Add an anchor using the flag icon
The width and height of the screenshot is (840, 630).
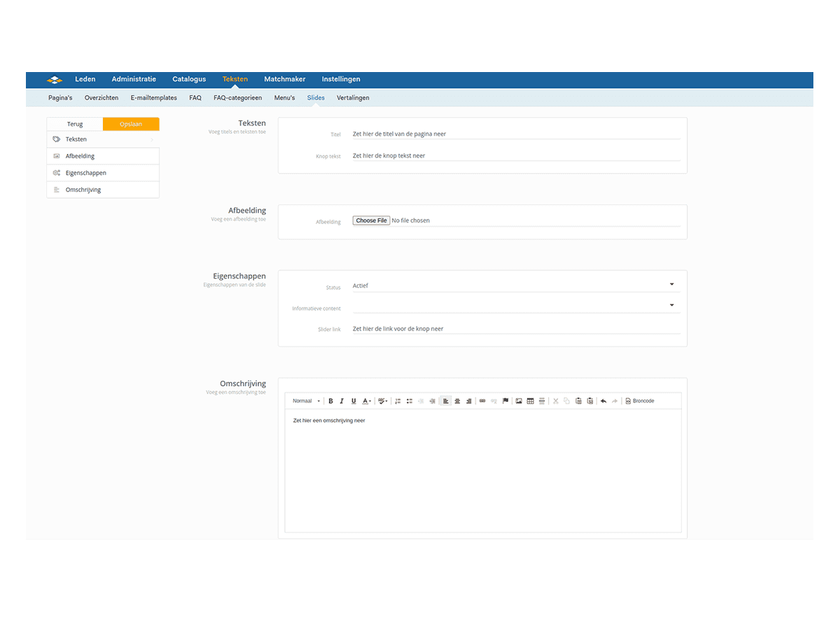[x=505, y=401]
